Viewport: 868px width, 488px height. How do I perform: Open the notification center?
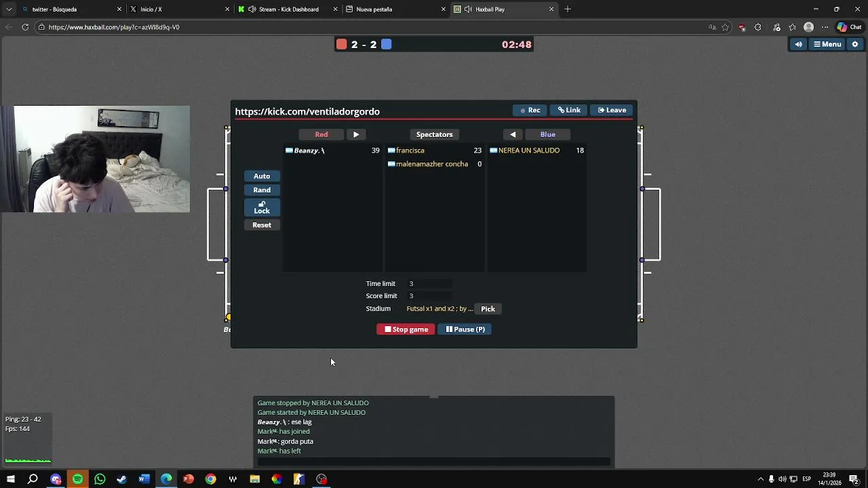(854, 479)
